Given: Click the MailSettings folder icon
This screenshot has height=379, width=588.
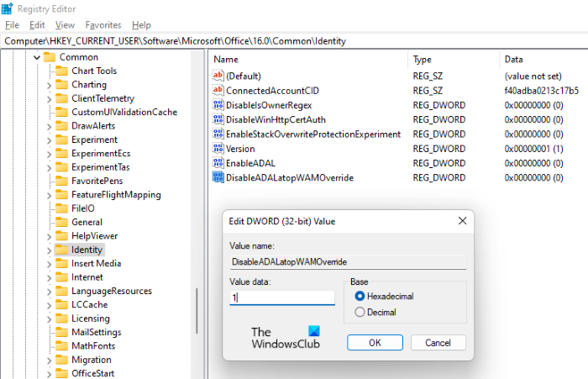Looking at the screenshot, I should (x=61, y=332).
